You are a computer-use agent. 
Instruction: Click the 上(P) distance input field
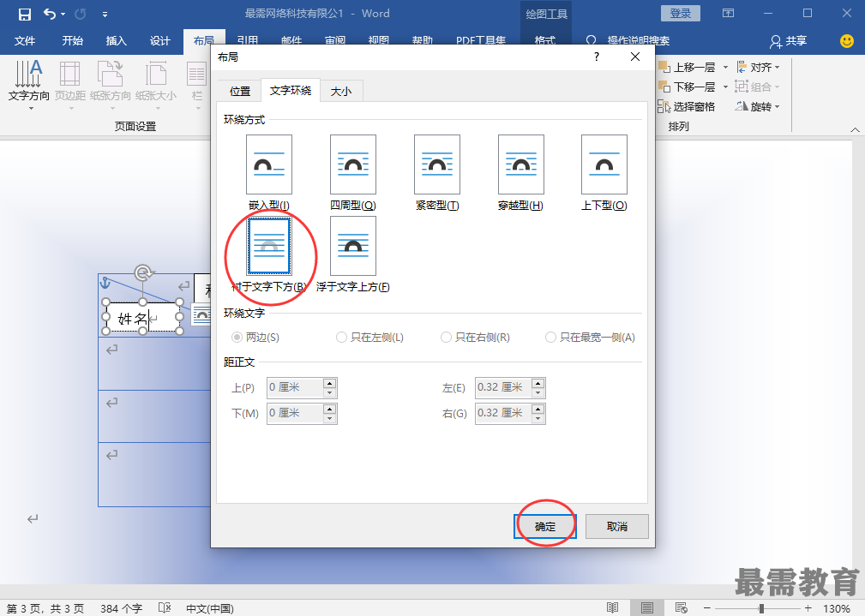(x=295, y=388)
